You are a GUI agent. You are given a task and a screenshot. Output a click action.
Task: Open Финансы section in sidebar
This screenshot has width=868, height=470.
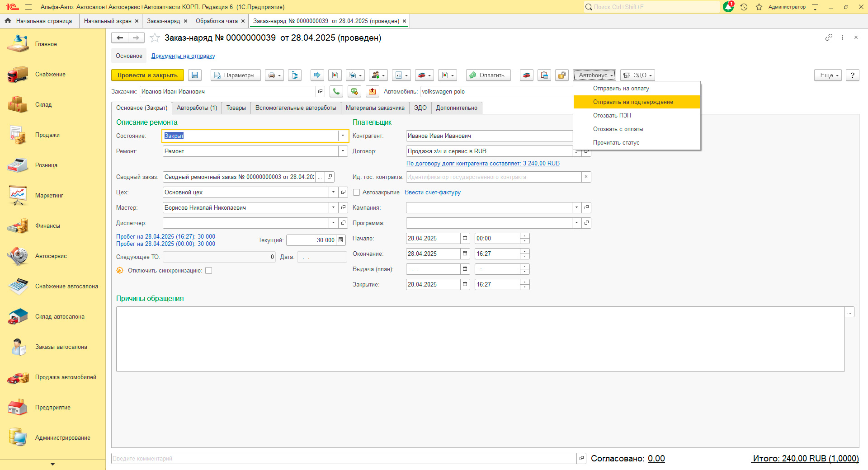[52, 226]
